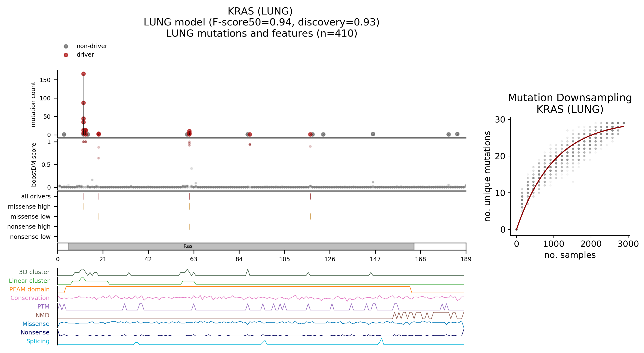Click the Nonsense track label
The height and width of the screenshot is (353, 644).
(35, 332)
